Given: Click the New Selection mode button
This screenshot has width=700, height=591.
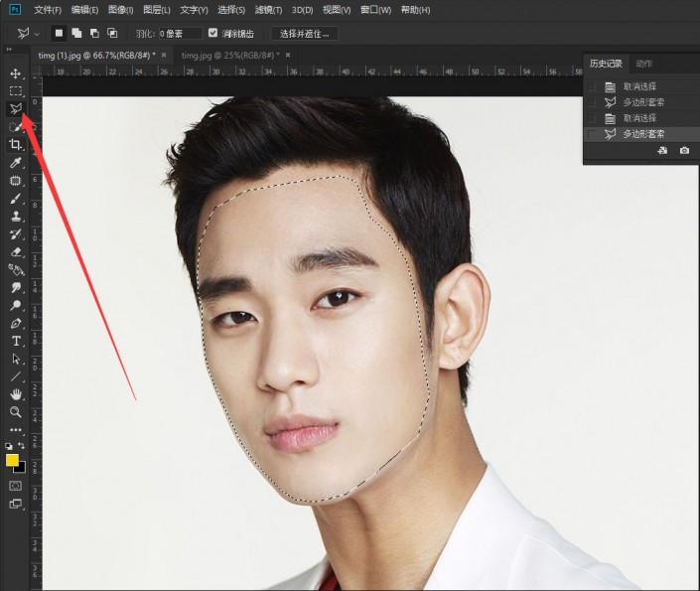Looking at the screenshot, I should point(59,33).
